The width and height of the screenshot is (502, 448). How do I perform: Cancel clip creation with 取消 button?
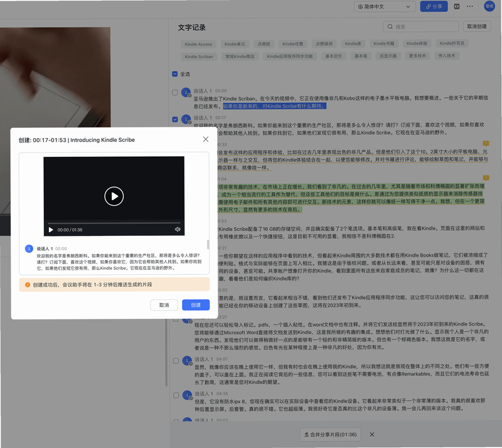[164, 305]
